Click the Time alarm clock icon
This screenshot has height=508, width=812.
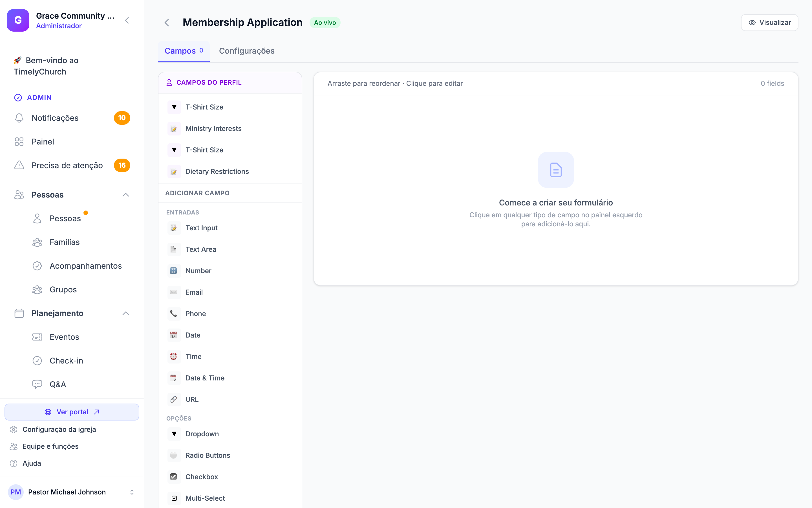pyautogui.click(x=174, y=357)
